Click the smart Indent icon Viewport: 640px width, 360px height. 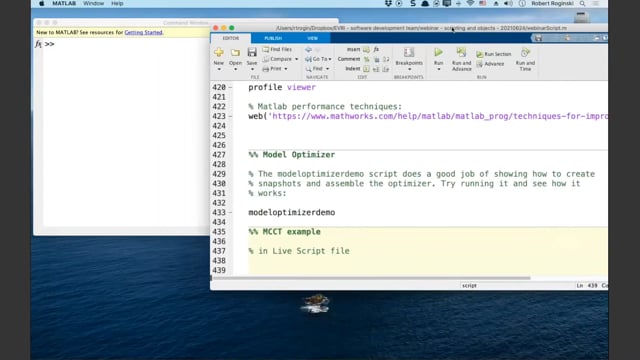366,69
